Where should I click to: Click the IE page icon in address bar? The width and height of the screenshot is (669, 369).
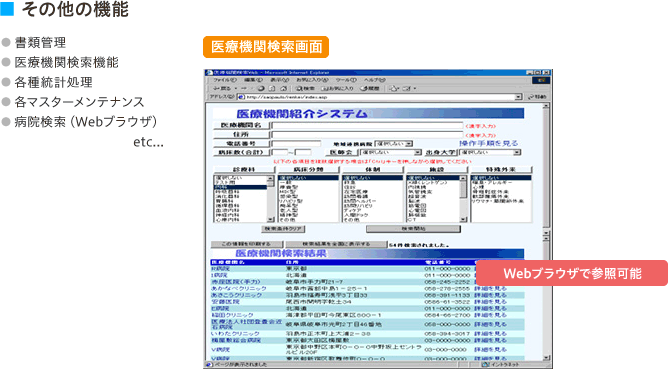coord(241,97)
